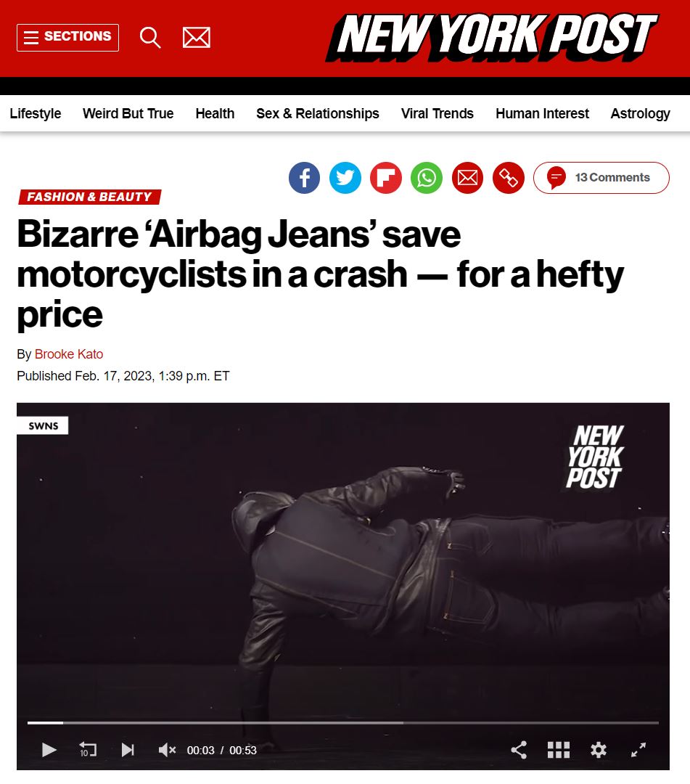Seek on the video progress bar
This screenshot has height=784, width=690.
pos(342,723)
